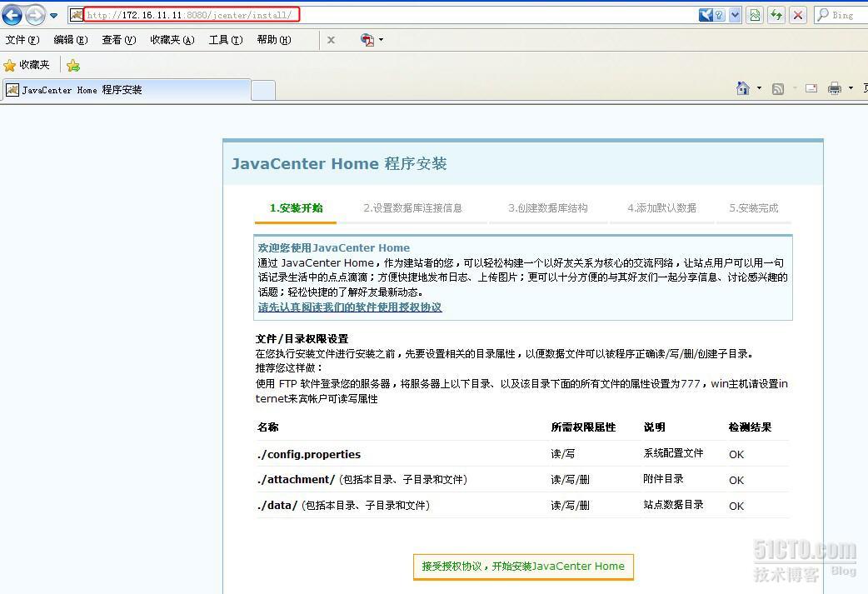868x594 pixels.
Task: Select step 5.安装完成
Action: [753, 208]
